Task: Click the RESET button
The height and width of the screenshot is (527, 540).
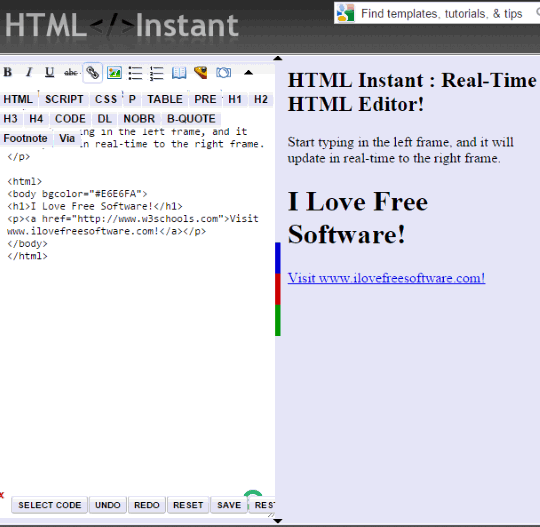Action: pos(188,505)
